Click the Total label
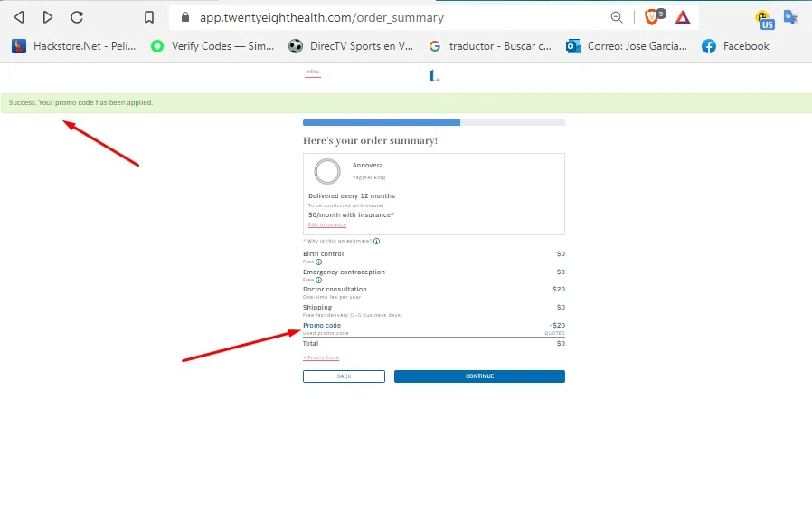The image size is (812, 505). pyautogui.click(x=311, y=344)
